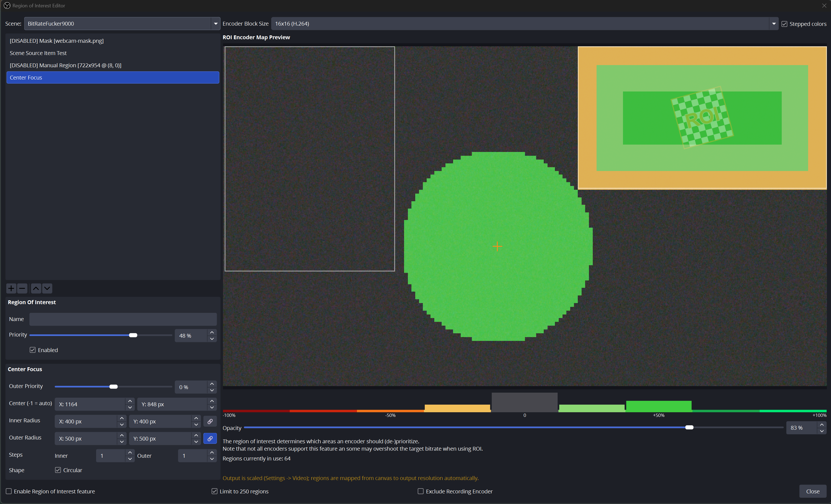This screenshot has height=504, width=831.
Task: Decrease Outer Priority with down arrow
Action: click(x=212, y=390)
